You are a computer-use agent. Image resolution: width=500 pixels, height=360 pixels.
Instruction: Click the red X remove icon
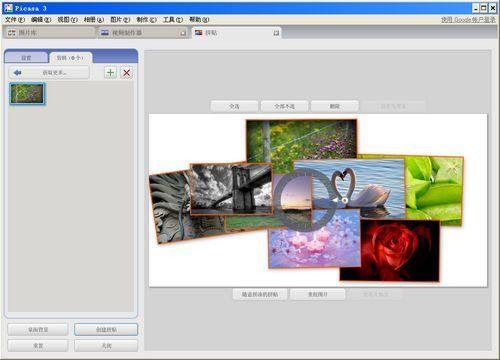tap(127, 72)
